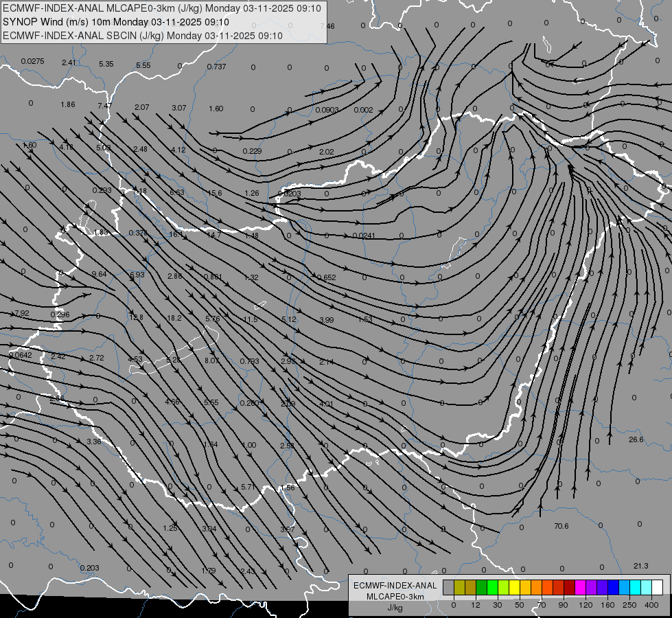The width and height of the screenshot is (672, 618).
Task: Click the 'MLCAPE0-3km' label in the legend
Action: [x=395, y=597]
